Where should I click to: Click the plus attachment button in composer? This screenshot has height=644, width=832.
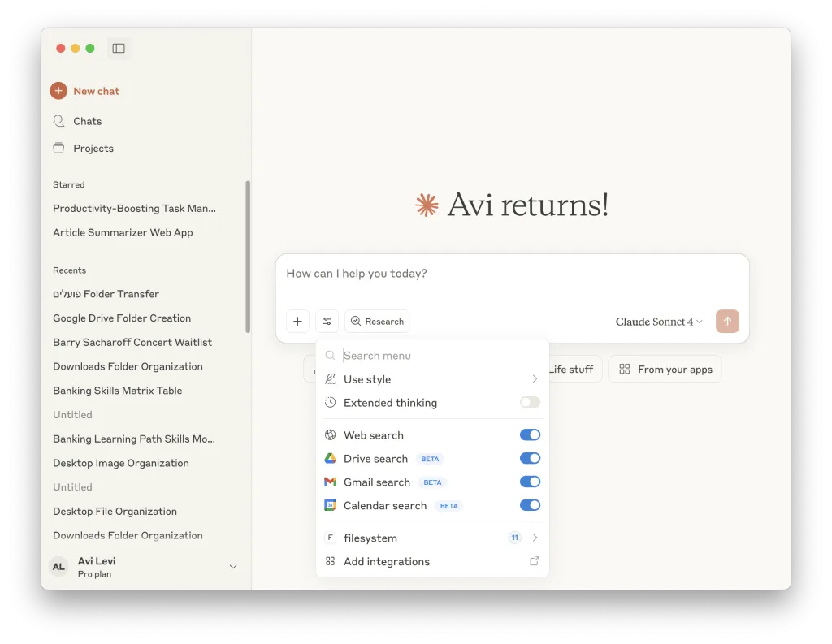(297, 322)
